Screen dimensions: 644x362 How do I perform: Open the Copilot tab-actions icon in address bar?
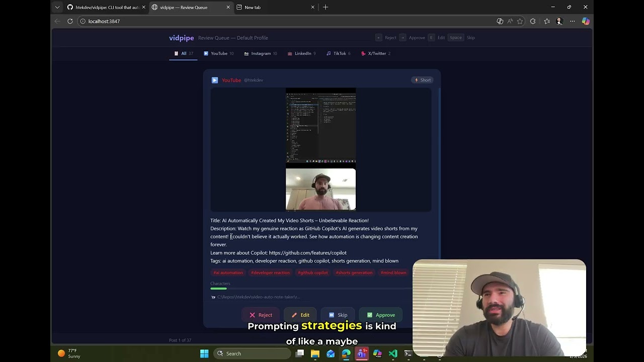click(500, 21)
